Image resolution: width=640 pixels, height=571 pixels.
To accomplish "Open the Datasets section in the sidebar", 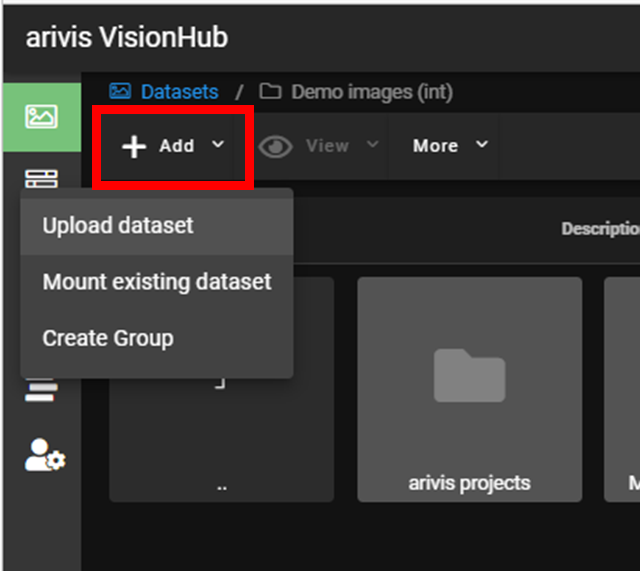I will coord(42,117).
